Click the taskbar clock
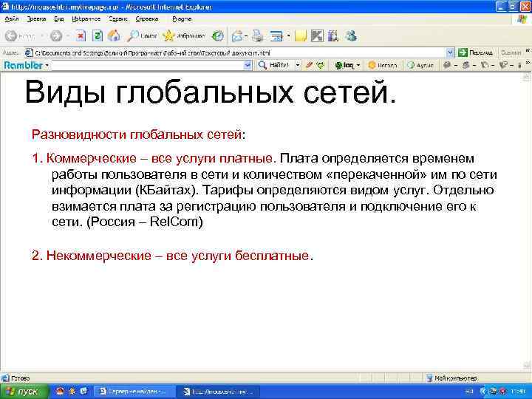 pos(517,392)
